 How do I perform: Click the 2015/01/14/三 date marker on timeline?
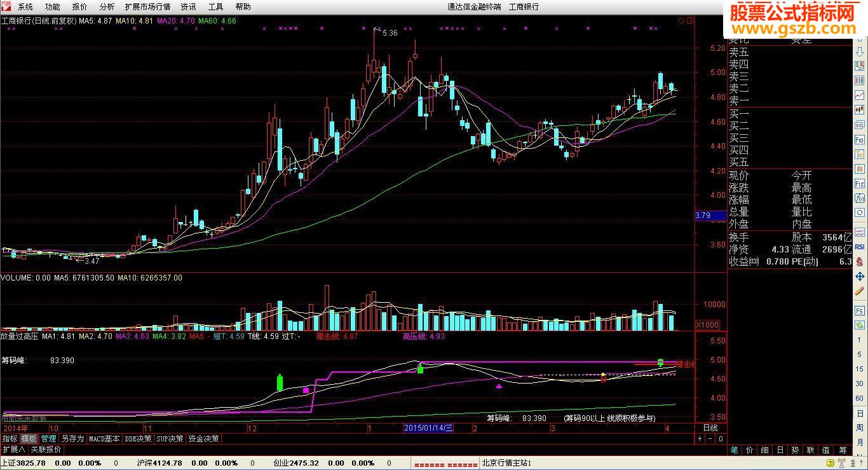click(428, 428)
